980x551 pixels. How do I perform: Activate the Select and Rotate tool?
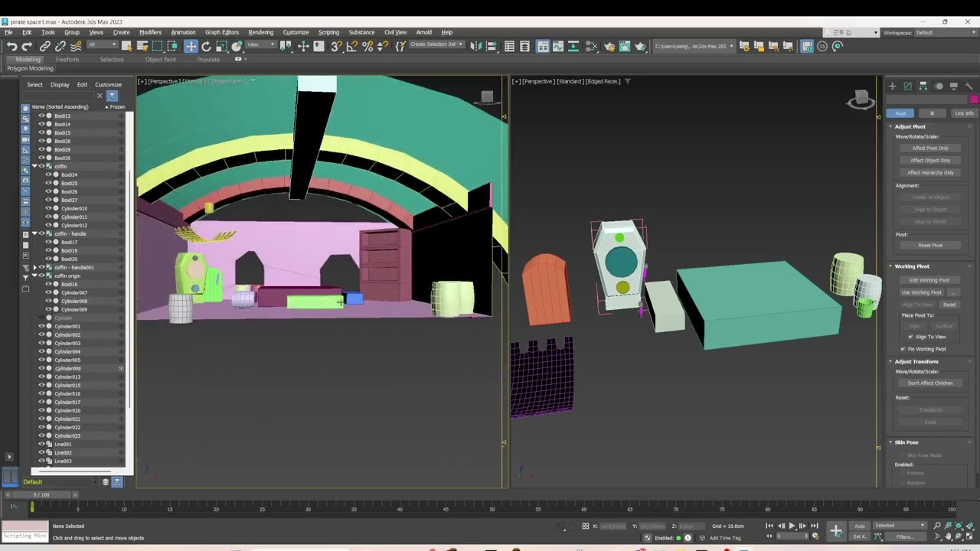coord(206,47)
